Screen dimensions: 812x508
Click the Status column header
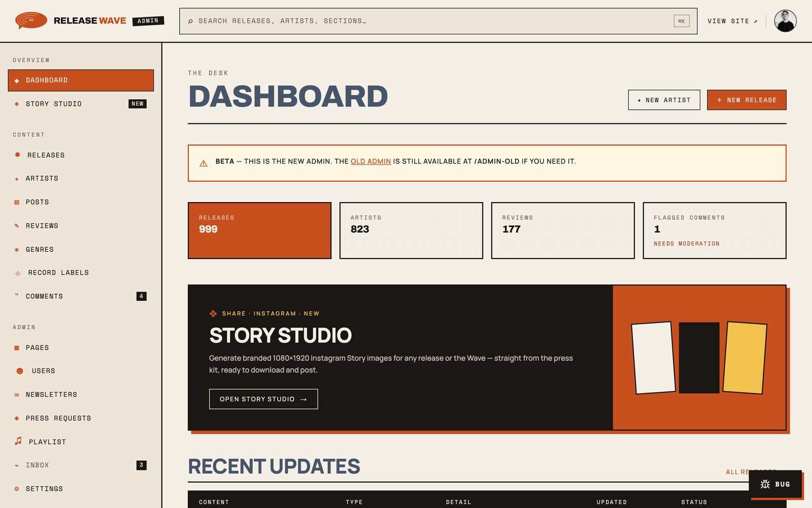coord(694,502)
